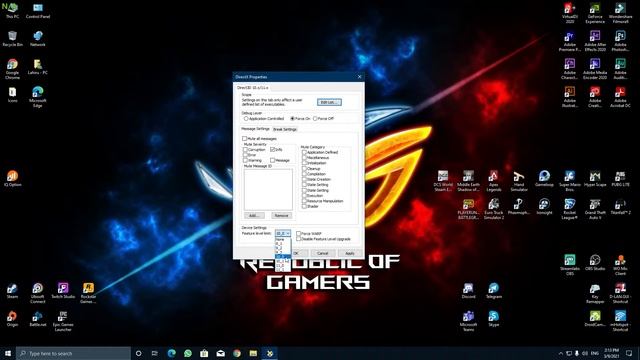Select the Battle.net desktop icon

point(38,319)
